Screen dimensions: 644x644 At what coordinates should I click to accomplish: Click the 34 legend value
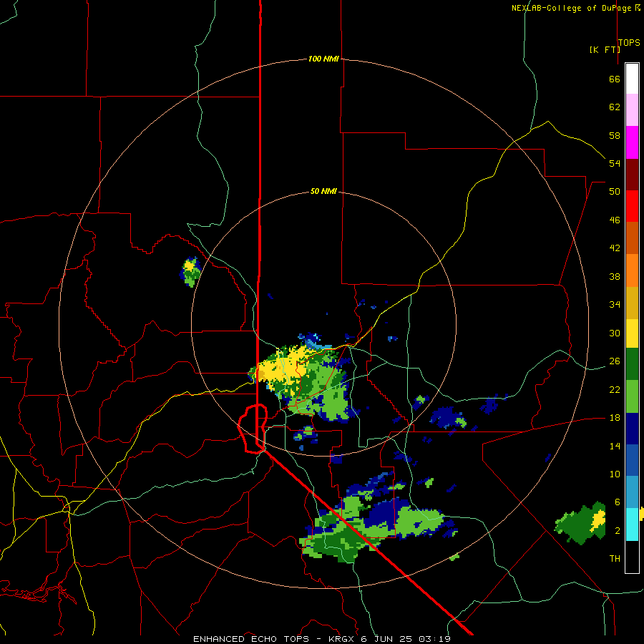pos(615,305)
